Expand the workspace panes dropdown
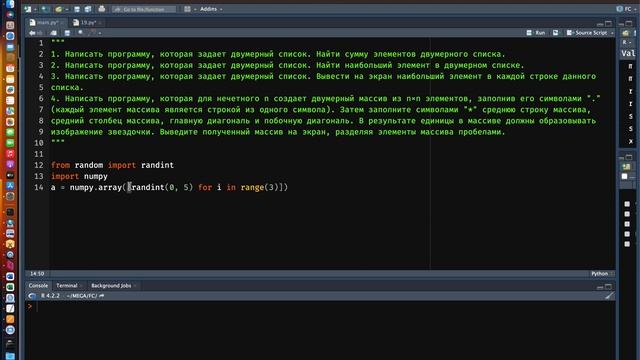The image size is (640, 360). [x=195, y=9]
